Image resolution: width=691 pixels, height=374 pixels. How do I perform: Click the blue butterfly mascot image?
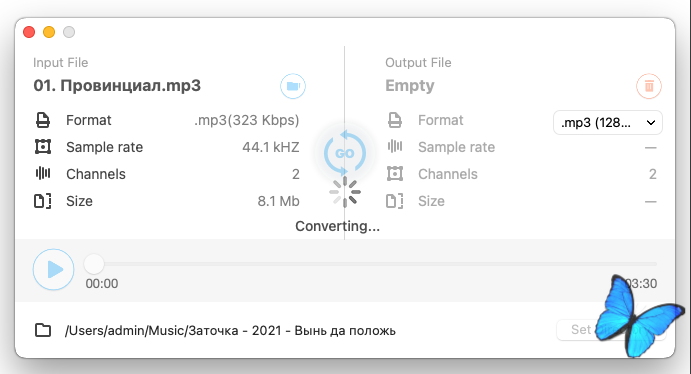pyautogui.click(x=639, y=316)
